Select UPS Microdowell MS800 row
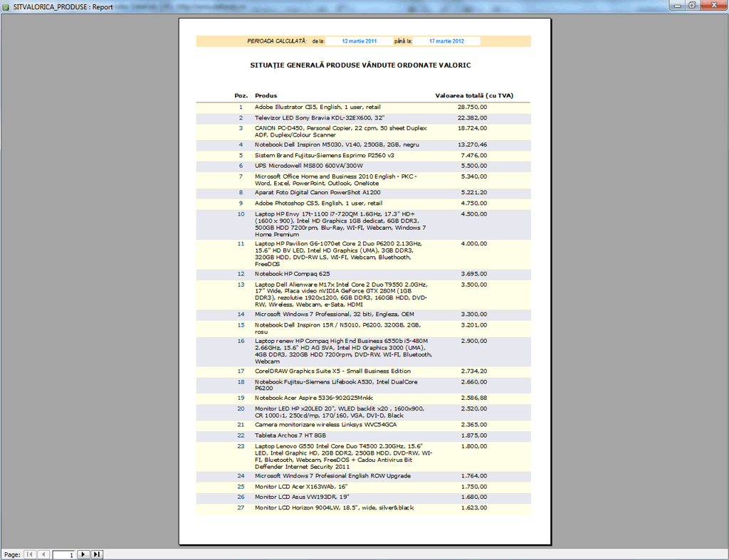 (x=363, y=166)
